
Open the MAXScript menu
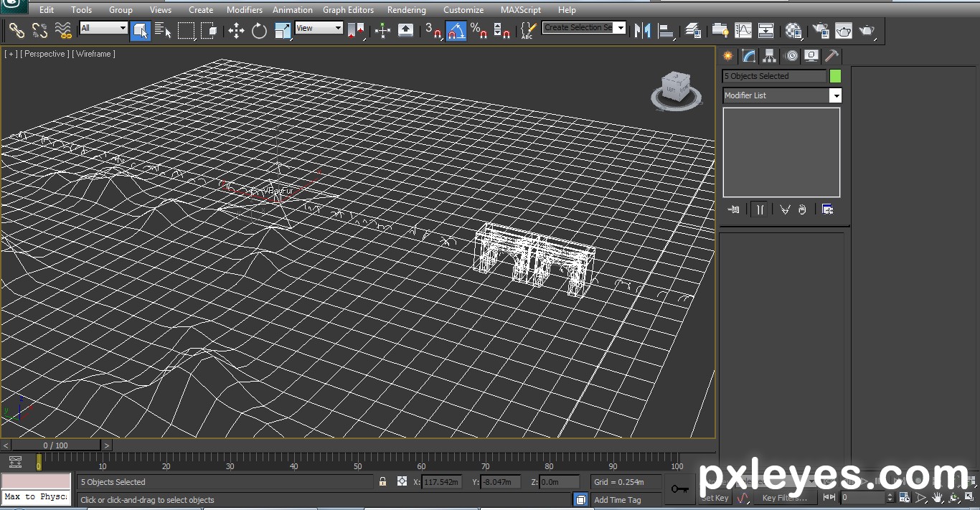tap(521, 10)
